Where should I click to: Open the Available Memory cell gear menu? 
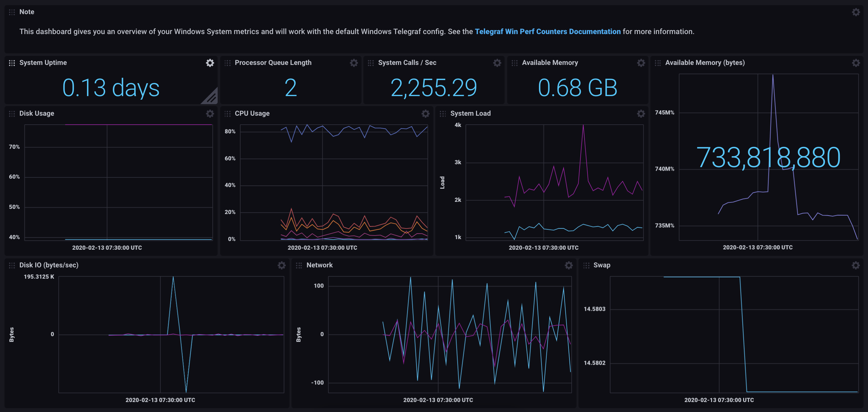[x=641, y=63]
